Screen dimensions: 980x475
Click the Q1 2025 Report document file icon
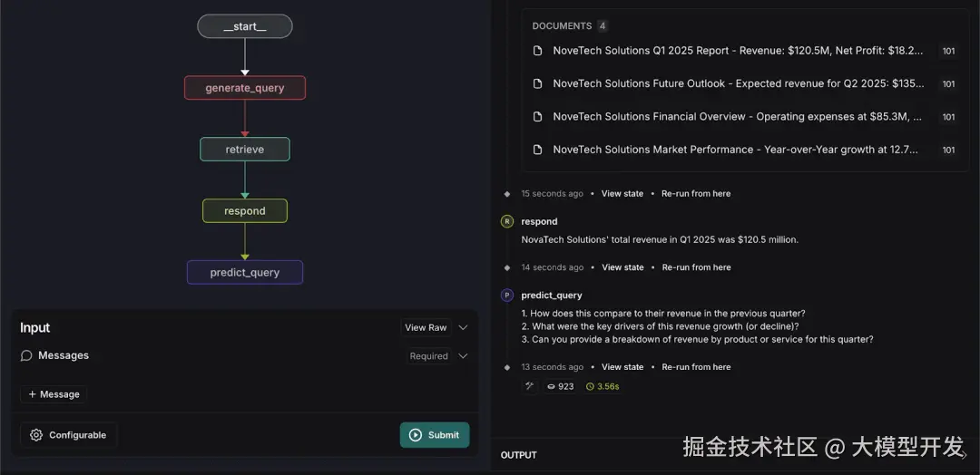tap(537, 51)
